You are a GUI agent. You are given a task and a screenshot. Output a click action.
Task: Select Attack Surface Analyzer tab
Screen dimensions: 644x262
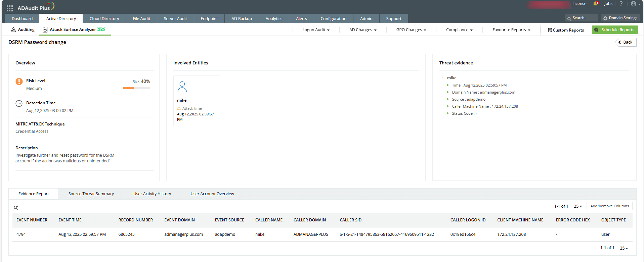click(x=75, y=30)
